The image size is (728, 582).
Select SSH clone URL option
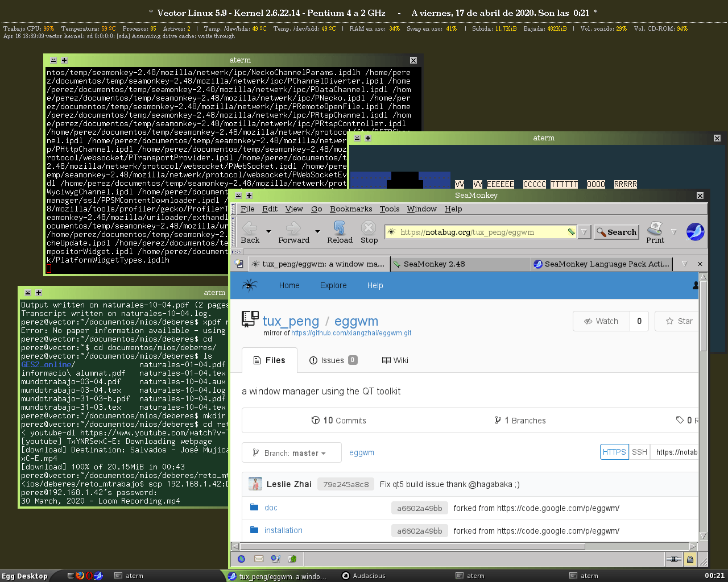tap(639, 452)
